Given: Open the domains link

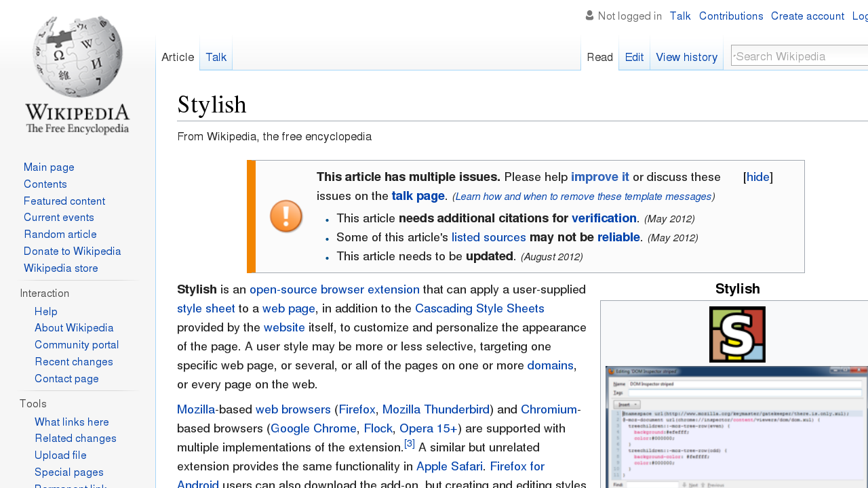Looking at the screenshot, I should tap(550, 365).
